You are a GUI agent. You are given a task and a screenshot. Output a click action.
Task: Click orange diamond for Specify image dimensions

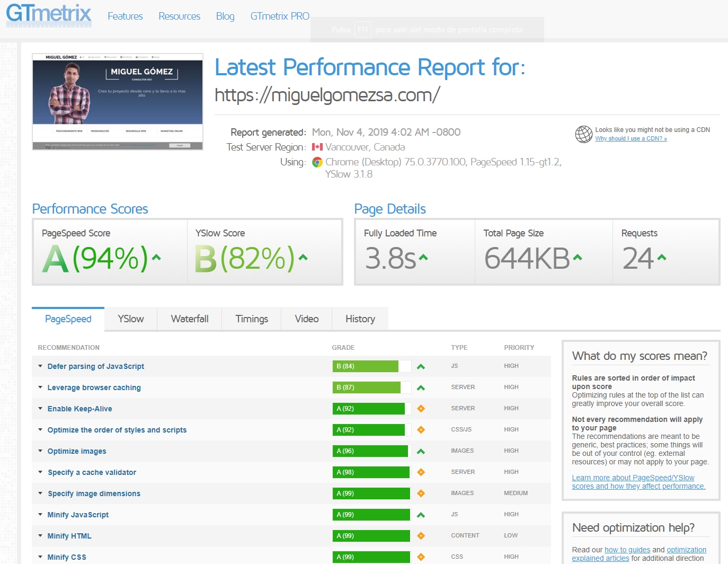click(x=421, y=493)
